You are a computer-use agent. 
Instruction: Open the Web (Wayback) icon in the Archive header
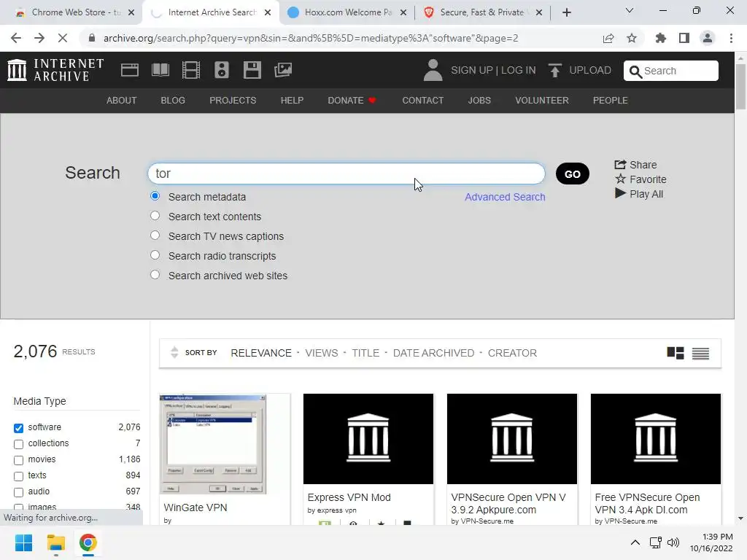(x=130, y=70)
